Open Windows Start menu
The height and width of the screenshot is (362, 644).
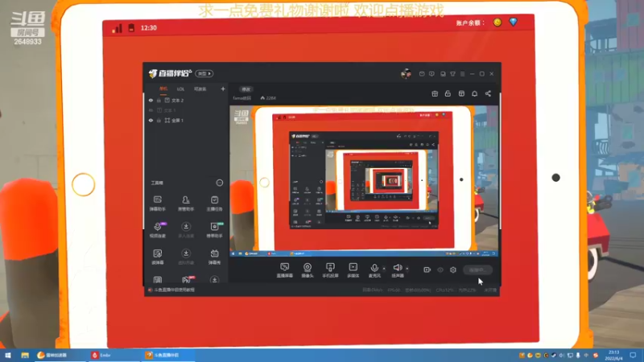[x=8, y=355]
